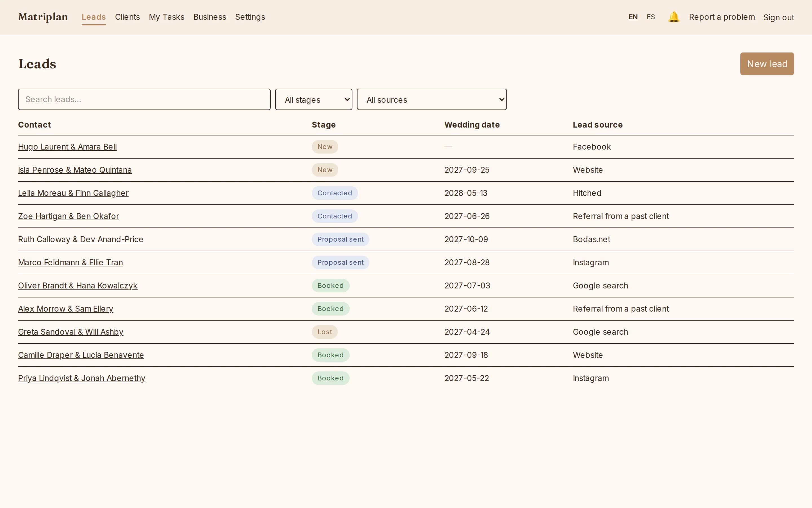The width and height of the screenshot is (812, 508).
Task: Click wedding date 2028-05-13
Action: point(466,193)
